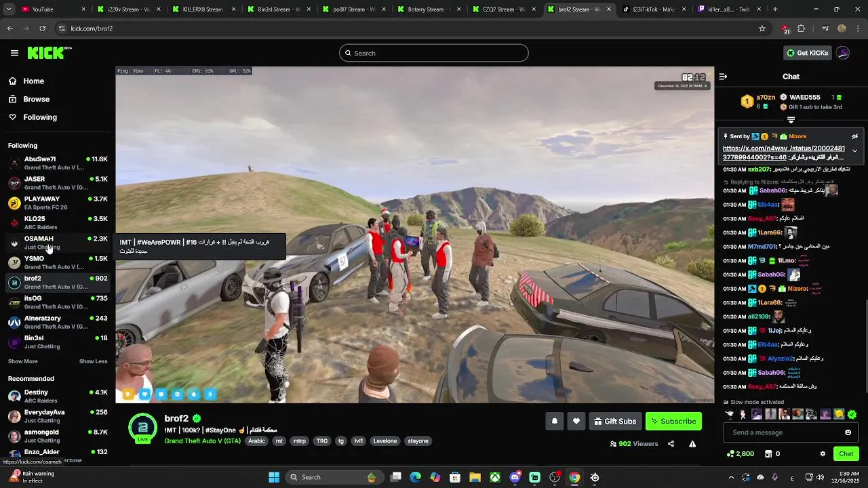Click the Get KICKs button
Viewport: 868px width, 488px height.
coord(807,53)
